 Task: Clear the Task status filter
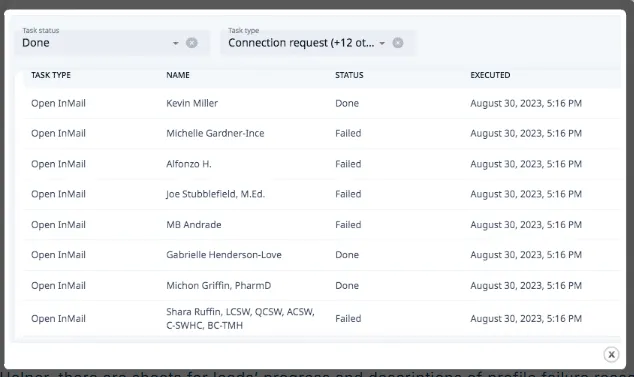[x=192, y=43]
